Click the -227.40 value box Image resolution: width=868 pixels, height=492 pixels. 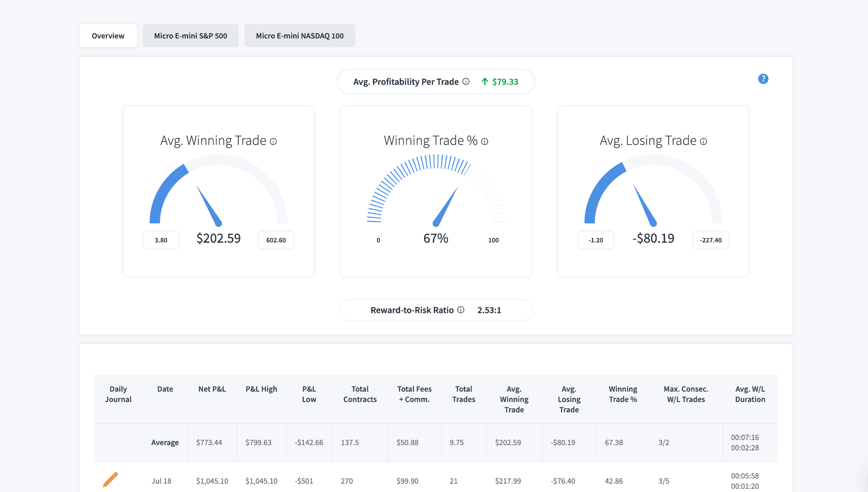[x=711, y=240]
